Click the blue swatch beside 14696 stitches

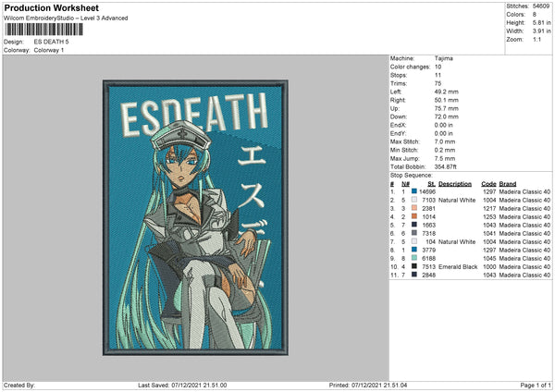[x=414, y=191]
